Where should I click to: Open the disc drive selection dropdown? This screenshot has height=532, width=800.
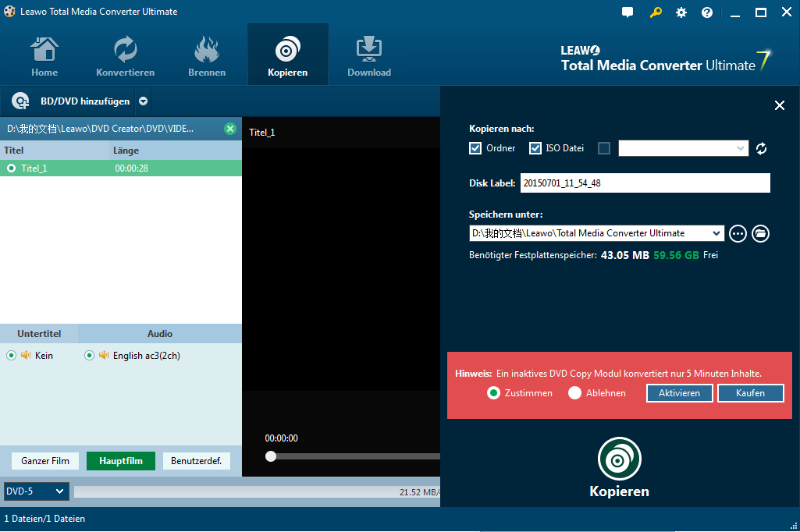684,148
